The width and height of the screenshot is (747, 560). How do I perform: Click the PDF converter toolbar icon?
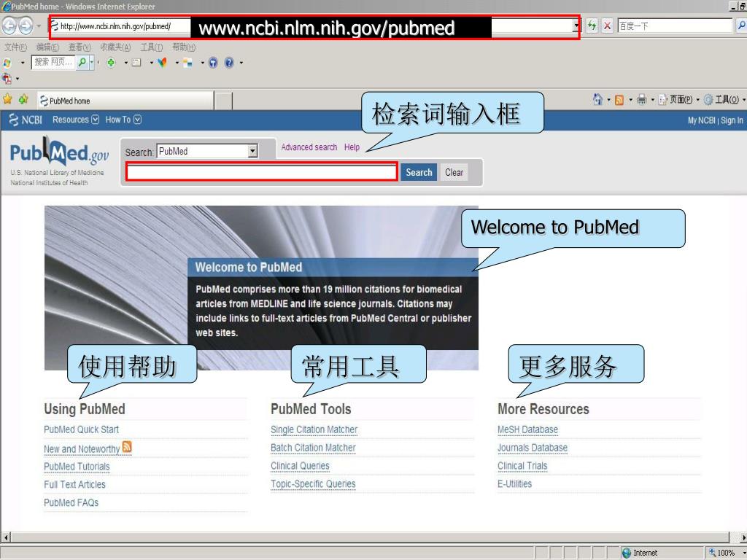6,79
